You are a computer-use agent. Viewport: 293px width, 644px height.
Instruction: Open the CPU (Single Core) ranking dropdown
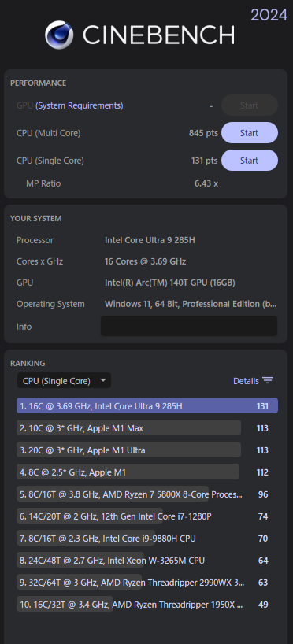click(64, 381)
